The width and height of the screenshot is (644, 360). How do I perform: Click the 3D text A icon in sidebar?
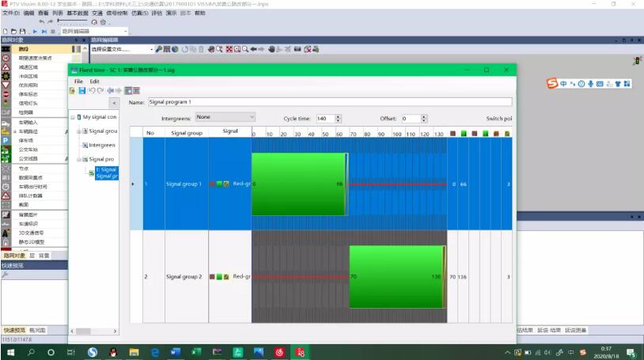coord(6,233)
